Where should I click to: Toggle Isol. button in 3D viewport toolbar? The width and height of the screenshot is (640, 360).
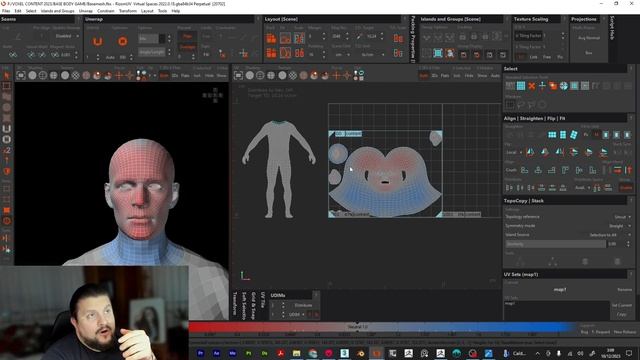coord(197,76)
